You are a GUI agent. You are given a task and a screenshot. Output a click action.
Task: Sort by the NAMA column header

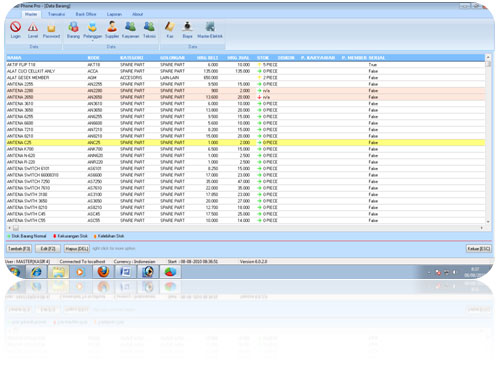14,58
